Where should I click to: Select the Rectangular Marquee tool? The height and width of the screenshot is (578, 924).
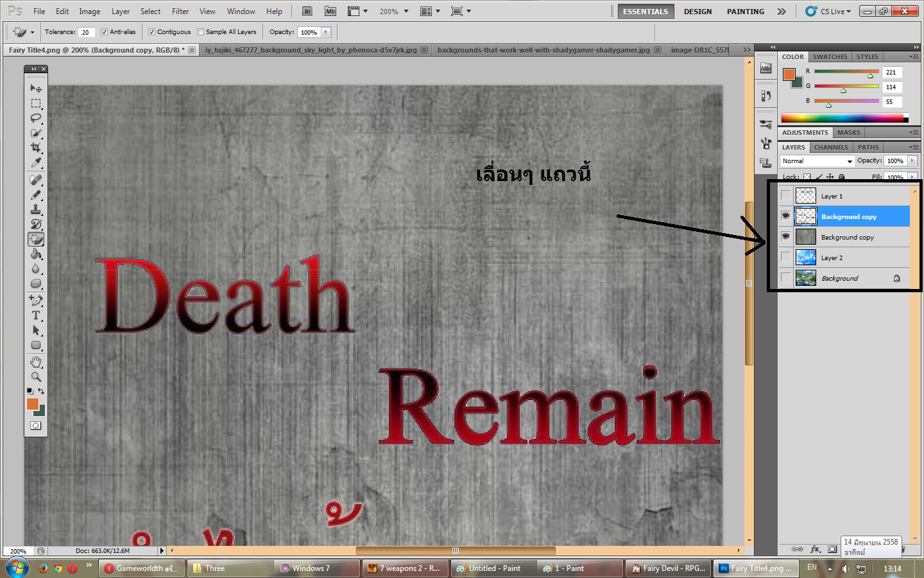[x=36, y=103]
